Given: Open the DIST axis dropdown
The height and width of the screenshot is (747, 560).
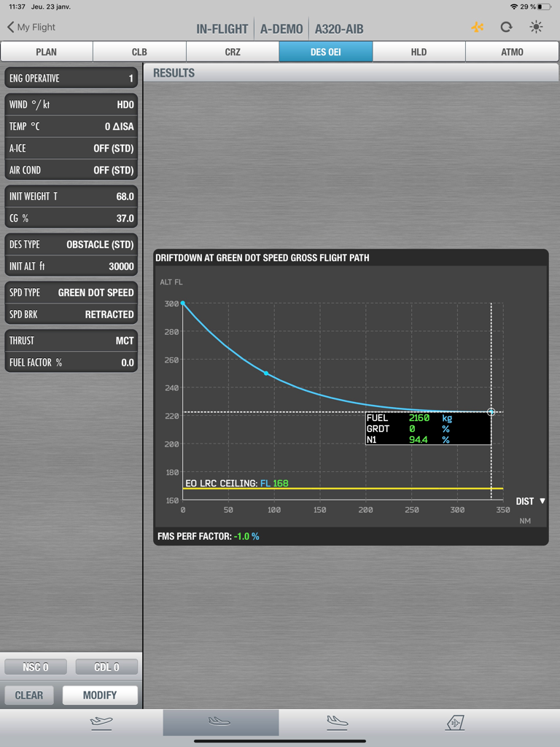Looking at the screenshot, I should coord(531,501).
